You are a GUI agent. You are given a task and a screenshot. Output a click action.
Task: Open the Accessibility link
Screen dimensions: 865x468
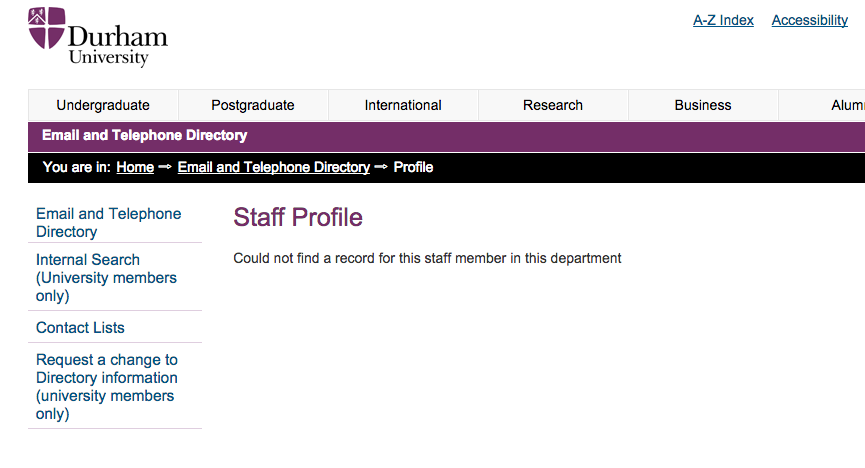pos(810,20)
